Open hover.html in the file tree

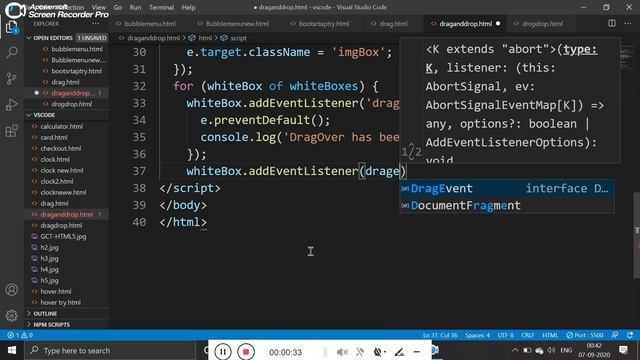click(x=56, y=291)
